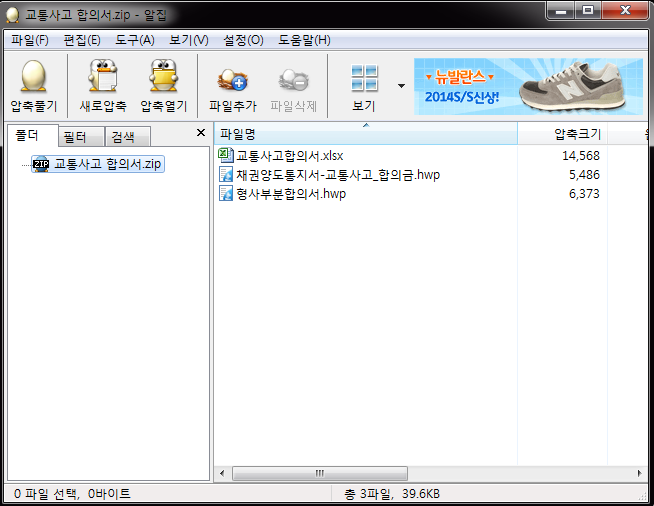Click size value 6,373

[584, 194]
